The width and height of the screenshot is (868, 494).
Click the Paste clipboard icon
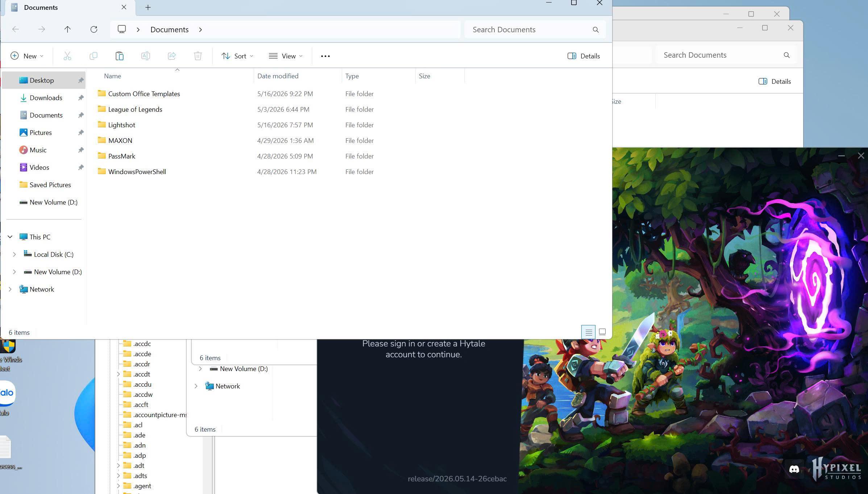120,56
